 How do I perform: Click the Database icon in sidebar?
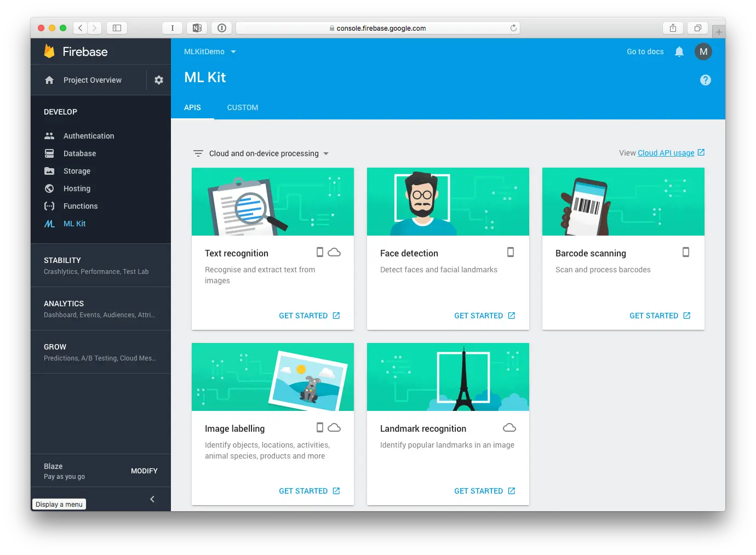click(x=49, y=153)
